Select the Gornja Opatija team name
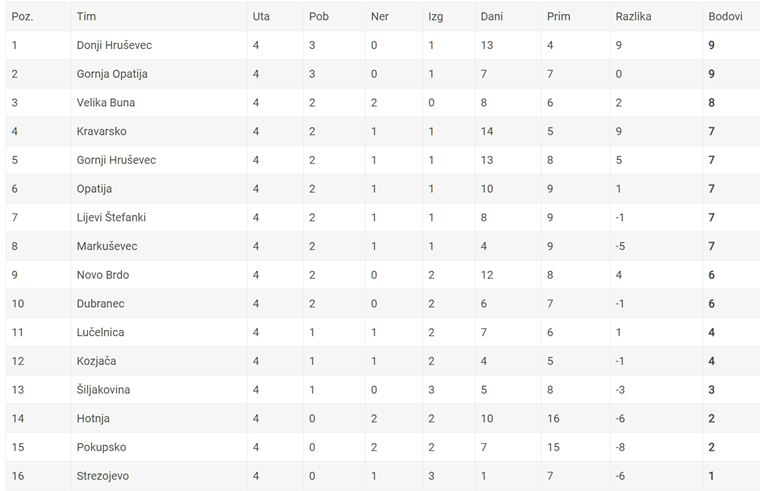 click(112, 74)
